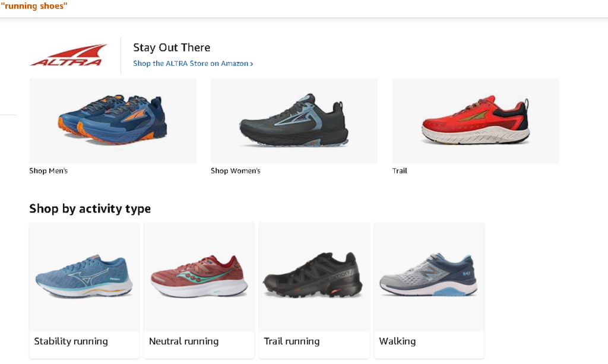Open the red Trail shoe thumbnail

(476, 121)
